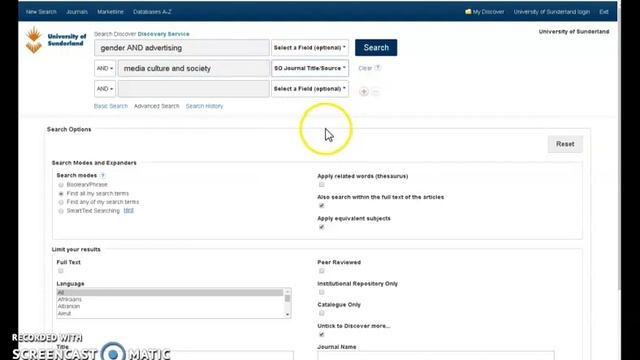Click the Search button
640x360 pixels.
coord(376,48)
